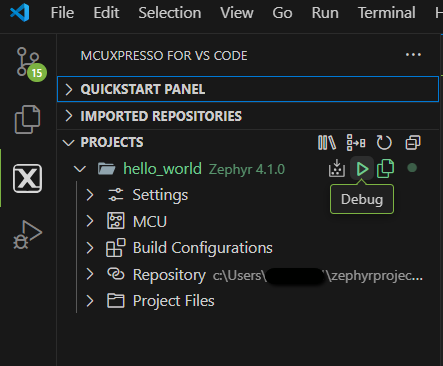
Task: Select the Repository tree label
Action: [x=169, y=275]
